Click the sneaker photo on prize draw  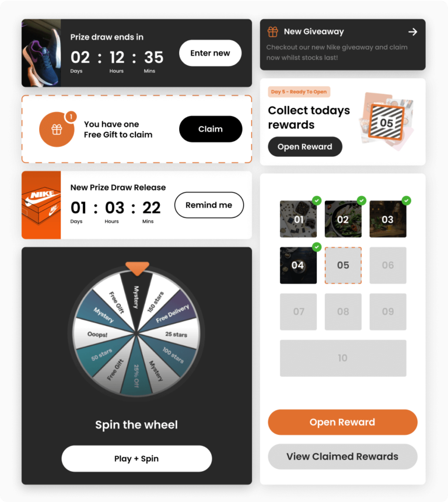(x=41, y=53)
